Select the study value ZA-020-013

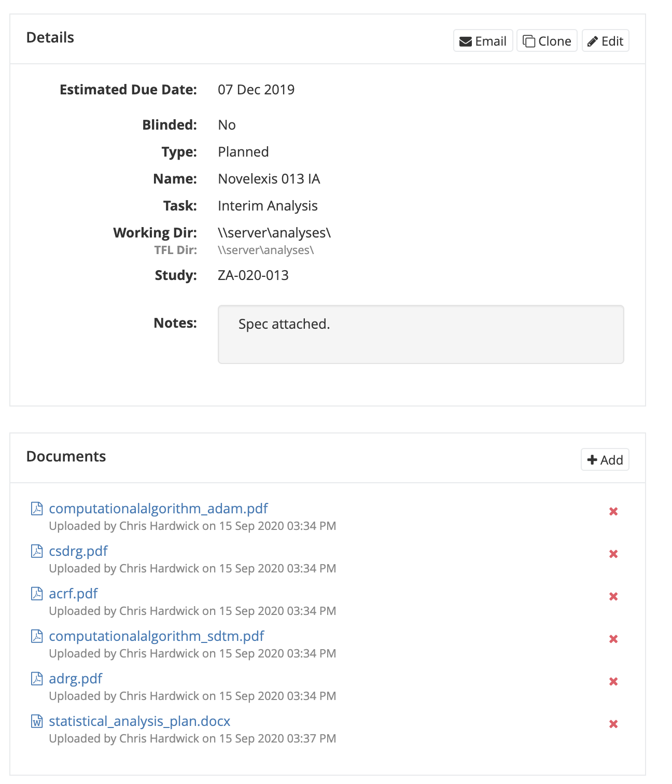tap(253, 275)
